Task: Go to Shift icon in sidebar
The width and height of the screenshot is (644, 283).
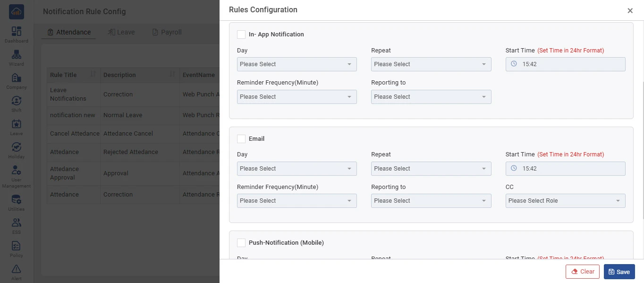Action: coord(17,101)
